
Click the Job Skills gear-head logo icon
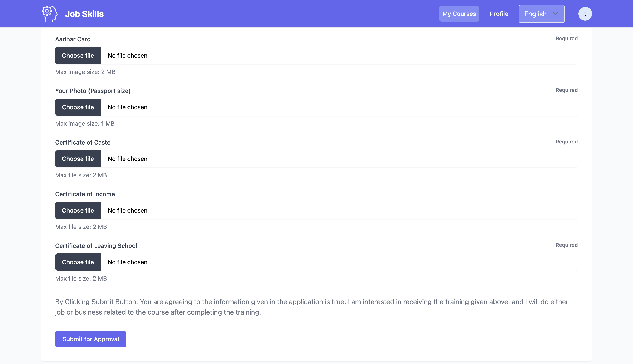click(50, 14)
